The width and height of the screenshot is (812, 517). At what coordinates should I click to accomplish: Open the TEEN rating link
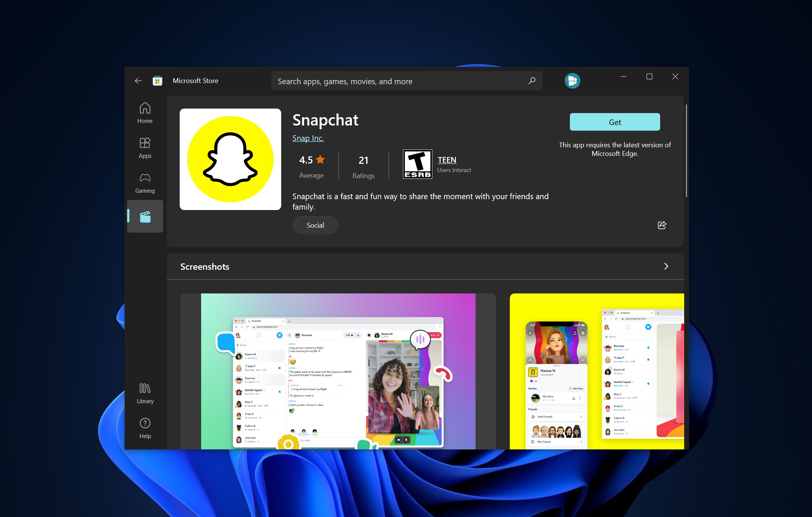pos(447,160)
